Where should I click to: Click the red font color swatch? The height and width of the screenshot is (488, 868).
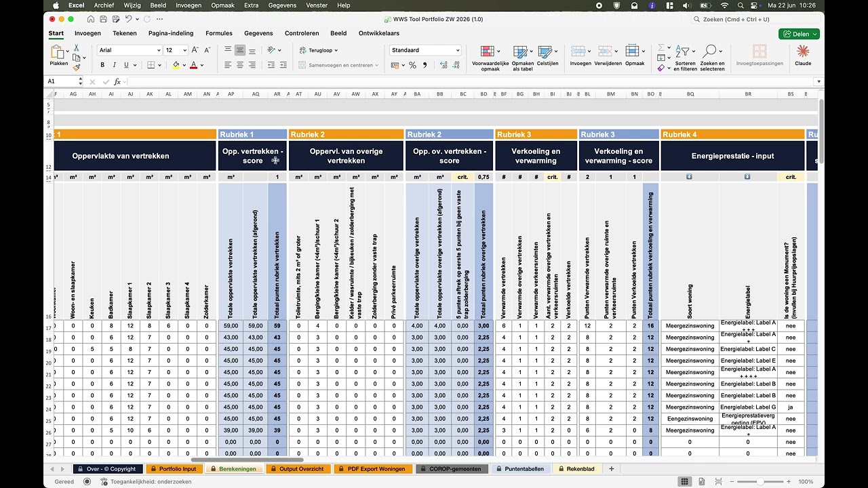194,65
